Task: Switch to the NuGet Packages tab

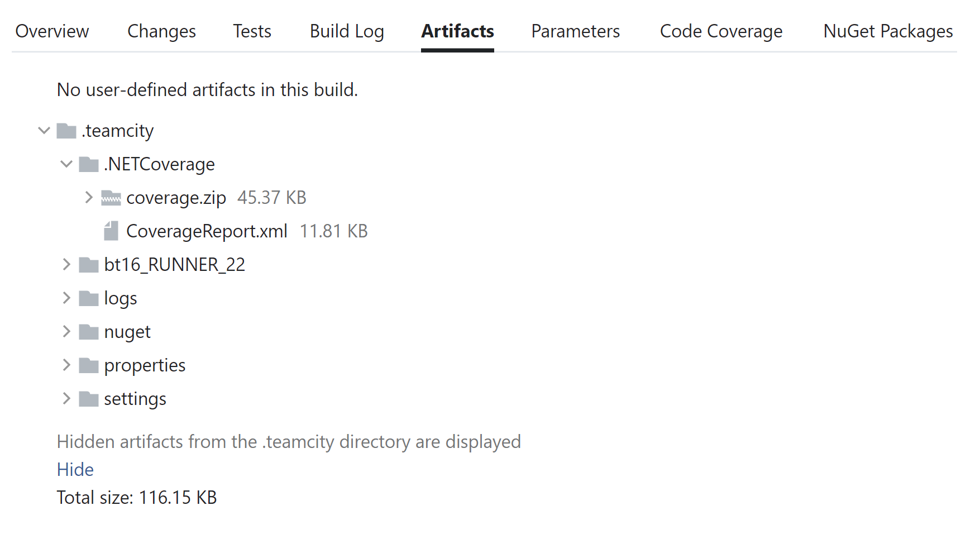Action: click(887, 32)
